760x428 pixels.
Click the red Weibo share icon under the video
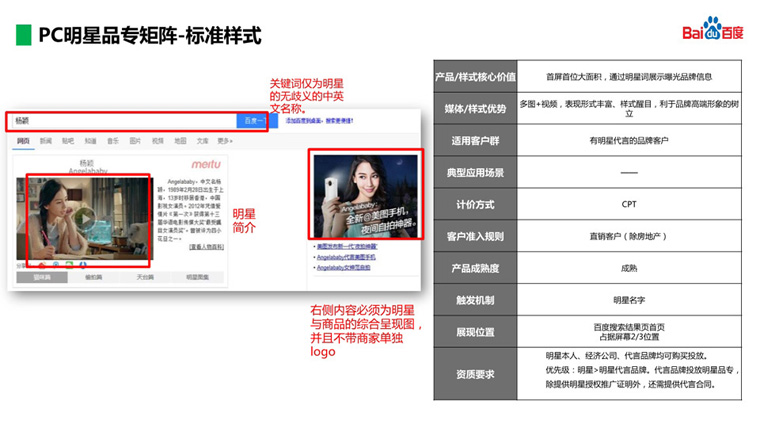click(x=42, y=265)
